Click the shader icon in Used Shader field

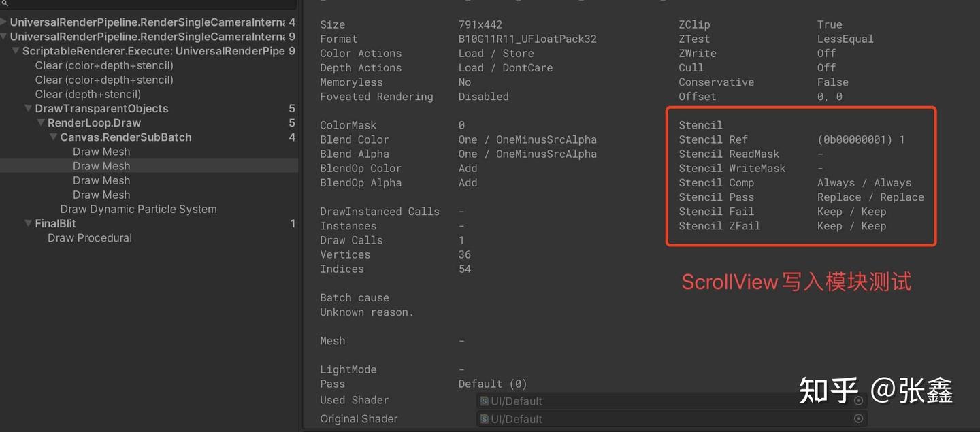(x=485, y=401)
